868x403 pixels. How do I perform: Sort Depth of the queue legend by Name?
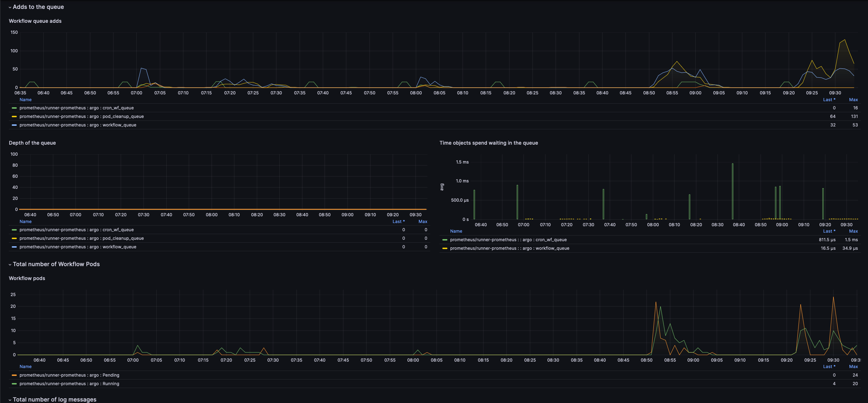[25, 222]
